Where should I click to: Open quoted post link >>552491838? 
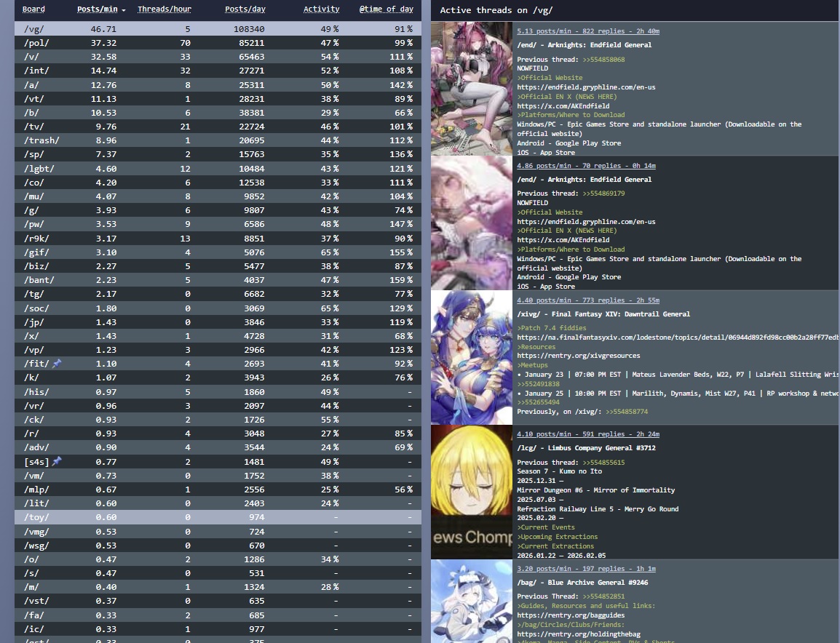[x=538, y=384]
